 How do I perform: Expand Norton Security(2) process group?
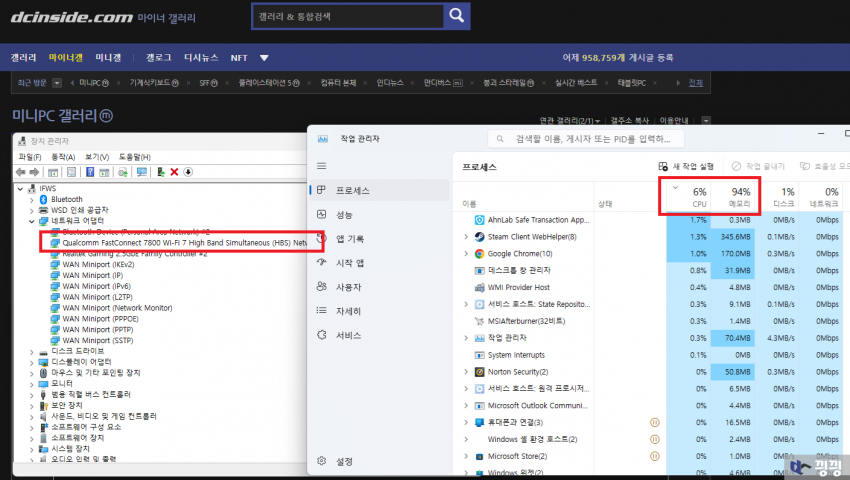tap(466, 372)
